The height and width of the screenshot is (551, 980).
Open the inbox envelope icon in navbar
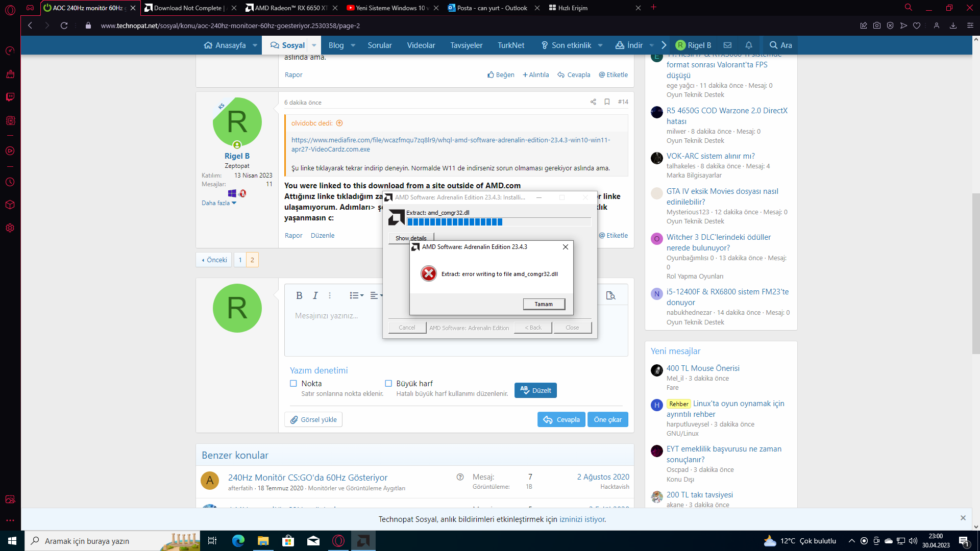tap(727, 45)
